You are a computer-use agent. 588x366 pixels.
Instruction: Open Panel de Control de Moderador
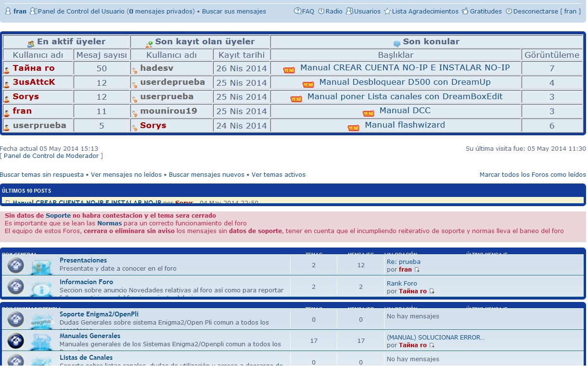coord(51,156)
